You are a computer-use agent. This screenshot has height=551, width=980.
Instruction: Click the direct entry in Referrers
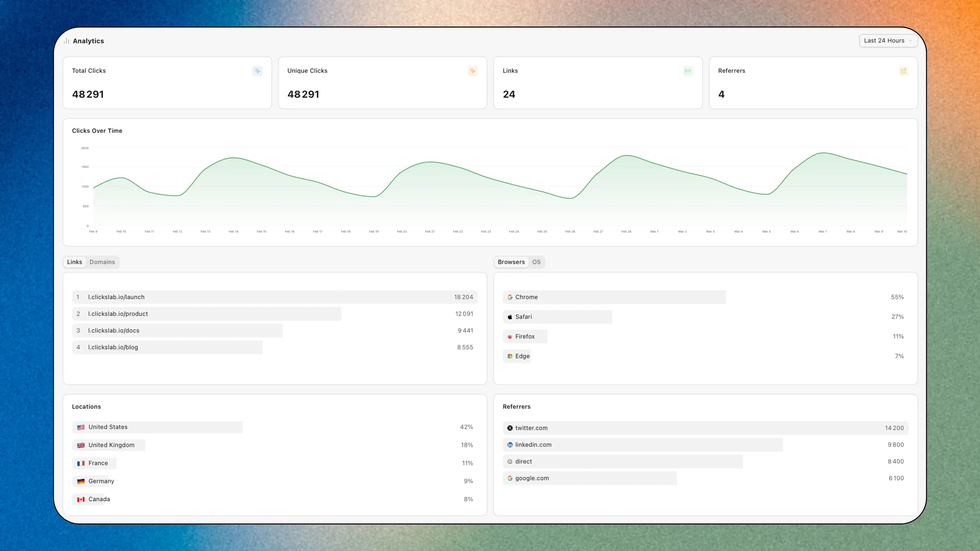click(x=523, y=461)
